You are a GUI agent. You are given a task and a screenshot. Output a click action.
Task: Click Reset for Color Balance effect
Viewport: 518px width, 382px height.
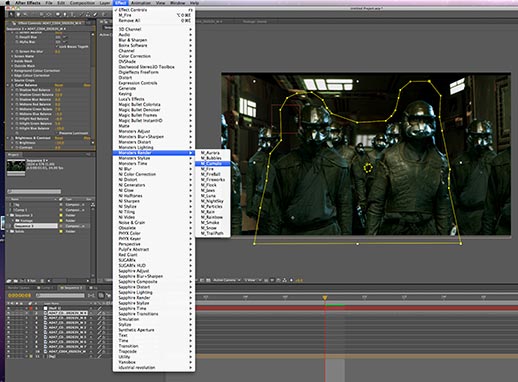pyautogui.click(x=59, y=85)
